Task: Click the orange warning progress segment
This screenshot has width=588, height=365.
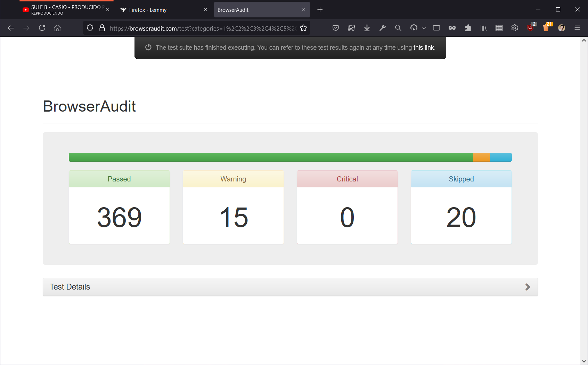Action: 482,157
